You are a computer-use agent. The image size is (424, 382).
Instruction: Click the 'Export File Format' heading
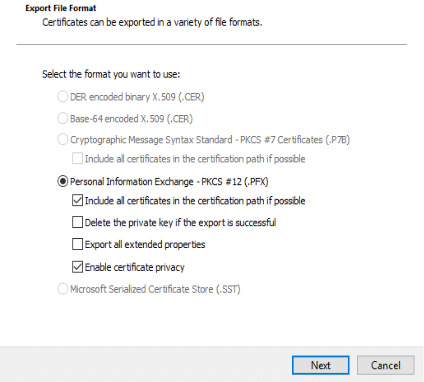click(61, 8)
